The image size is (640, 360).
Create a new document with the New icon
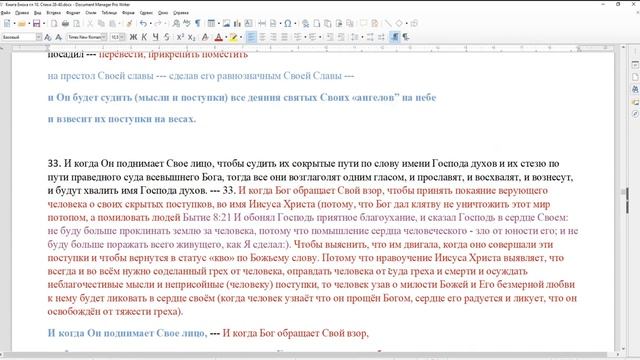7,23
